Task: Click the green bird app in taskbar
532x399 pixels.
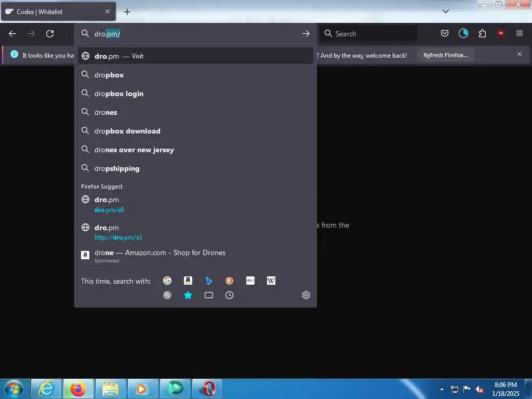Action: point(175,389)
